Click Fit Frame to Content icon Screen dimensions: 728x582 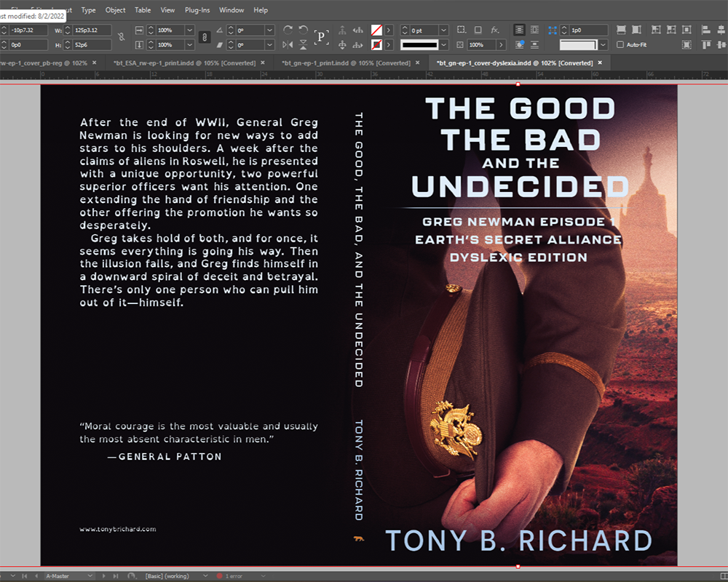(671, 30)
